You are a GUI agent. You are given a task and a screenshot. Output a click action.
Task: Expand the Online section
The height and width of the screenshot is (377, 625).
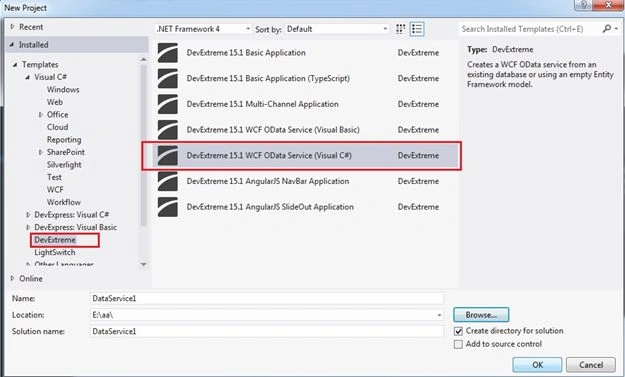(x=12, y=278)
